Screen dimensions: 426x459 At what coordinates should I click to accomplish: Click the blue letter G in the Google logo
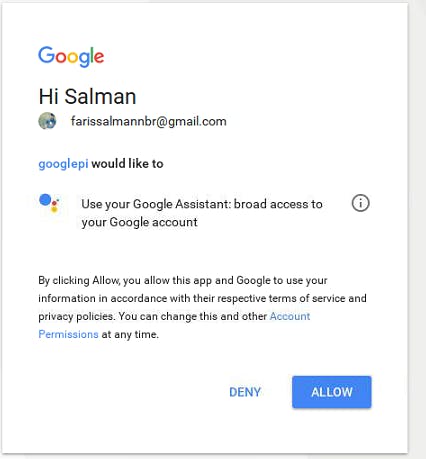(x=46, y=55)
